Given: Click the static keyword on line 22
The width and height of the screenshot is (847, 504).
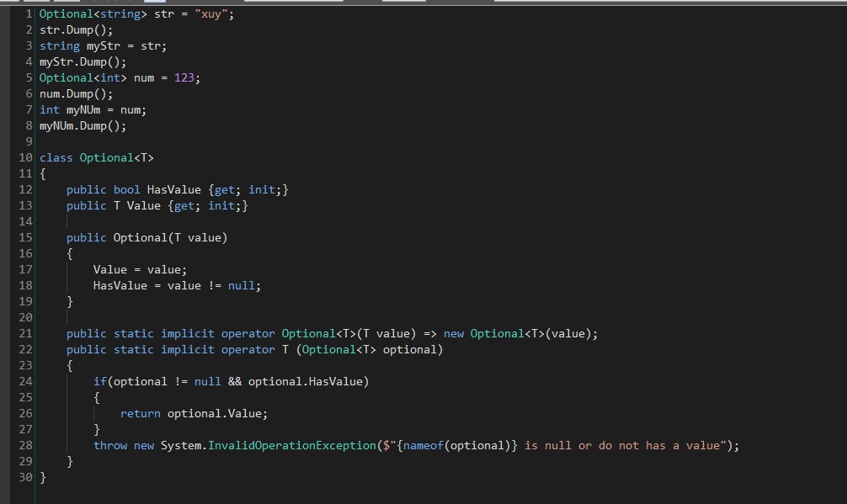Looking at the screenshot, I should pos(133,349).
